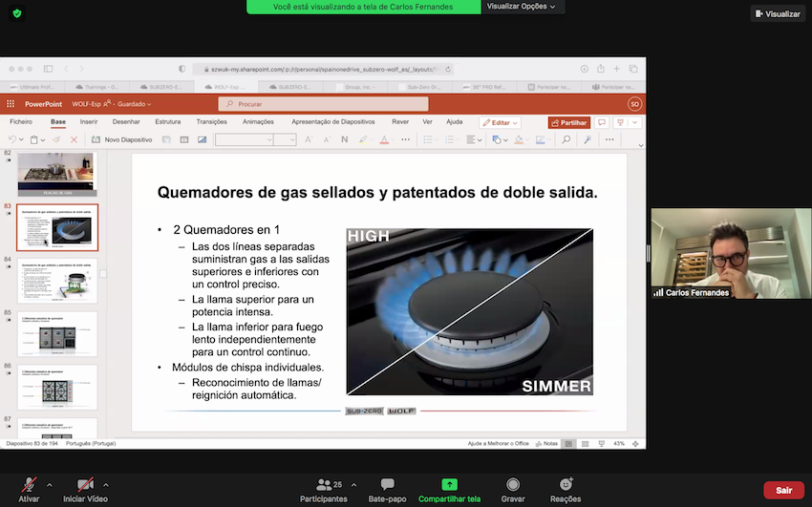The height and width of the screenshot is (507, 812).
Task: Open Apresentação de Diapositivos tab
Action: (333, 122)
